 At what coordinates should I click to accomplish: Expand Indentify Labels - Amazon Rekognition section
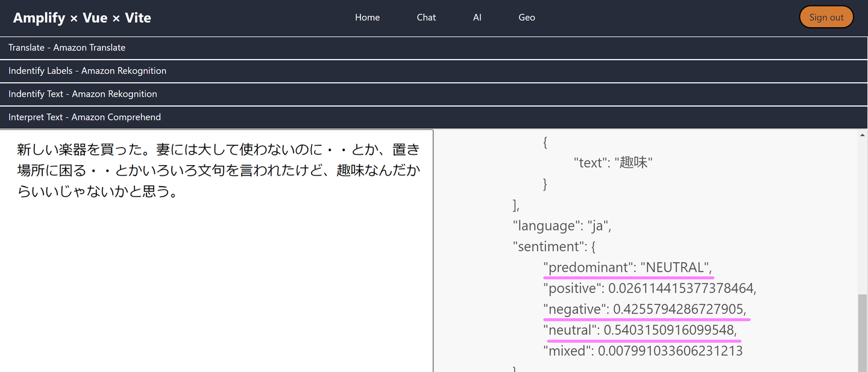[87, 71]
